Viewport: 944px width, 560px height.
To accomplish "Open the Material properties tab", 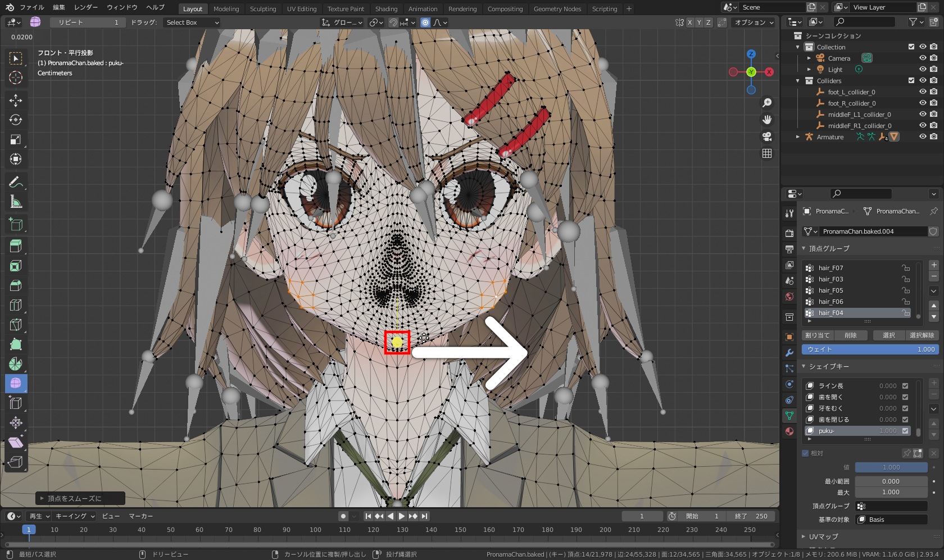I will click(x=789, y=431).
